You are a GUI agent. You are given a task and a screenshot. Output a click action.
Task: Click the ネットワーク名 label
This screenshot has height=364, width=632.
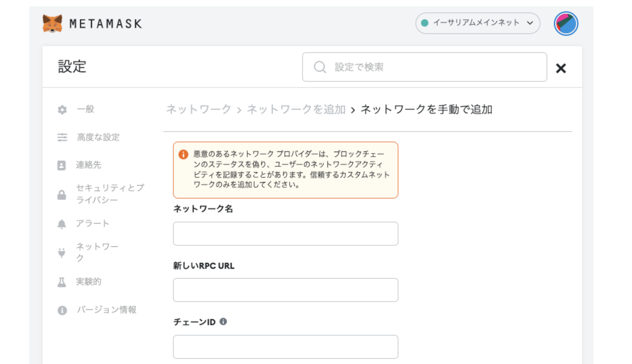tap(203, 209)
